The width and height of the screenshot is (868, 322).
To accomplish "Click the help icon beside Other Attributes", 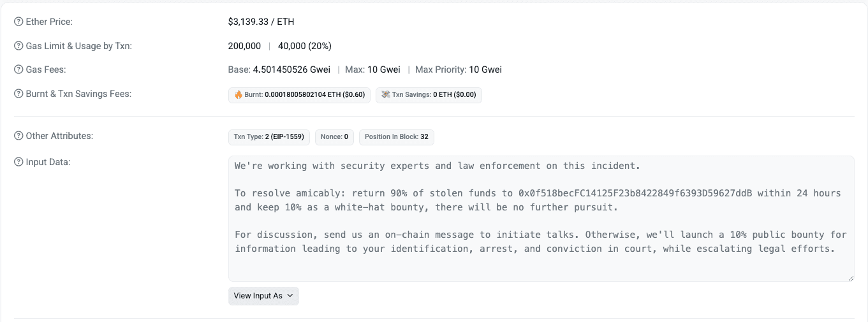I will tap(18, 136).
